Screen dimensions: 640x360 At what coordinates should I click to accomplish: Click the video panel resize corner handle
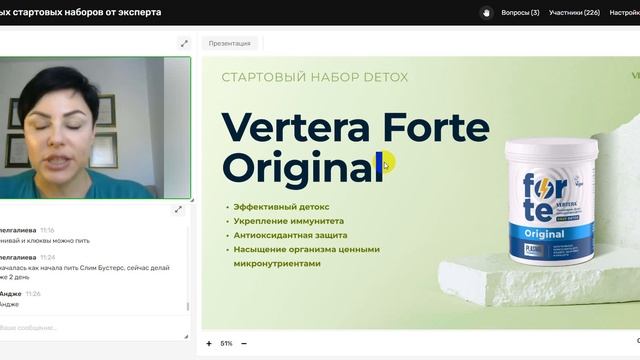tap(192, 200)
